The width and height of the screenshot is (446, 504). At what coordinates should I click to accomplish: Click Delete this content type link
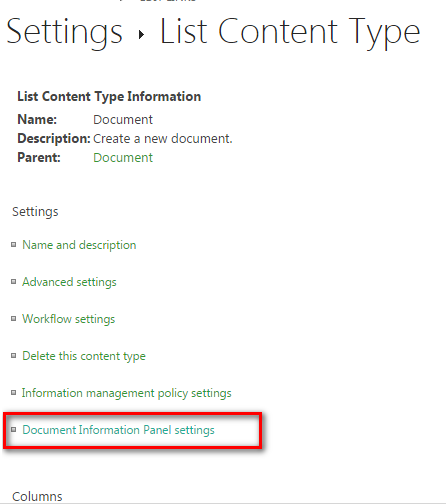coord(84,356)
